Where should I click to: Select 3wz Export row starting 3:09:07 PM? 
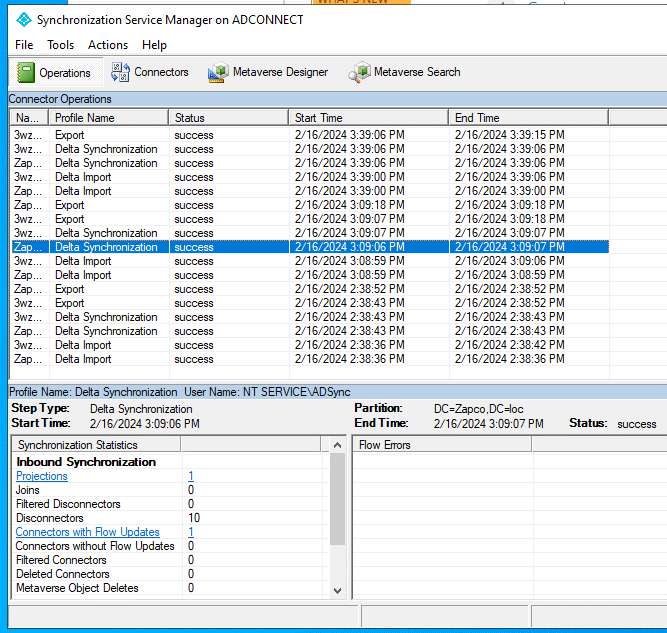coord(310,219)
